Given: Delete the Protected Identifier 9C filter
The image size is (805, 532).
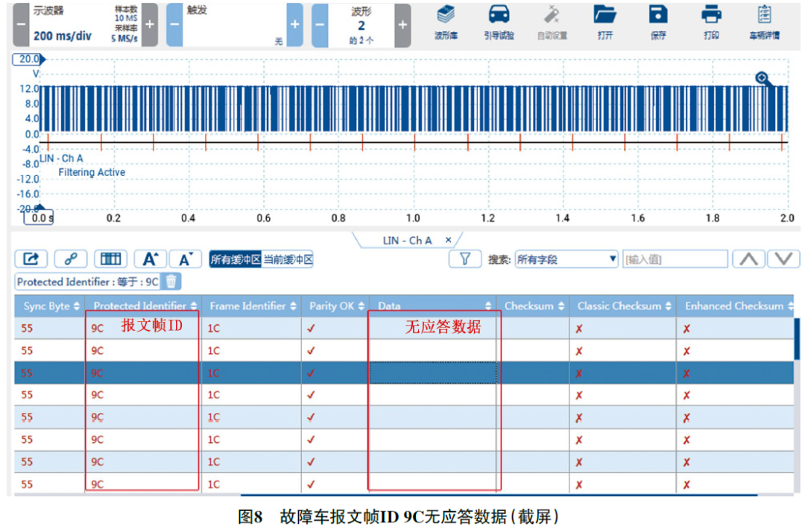Looking at the screenshot, I should tap(171, 282).
